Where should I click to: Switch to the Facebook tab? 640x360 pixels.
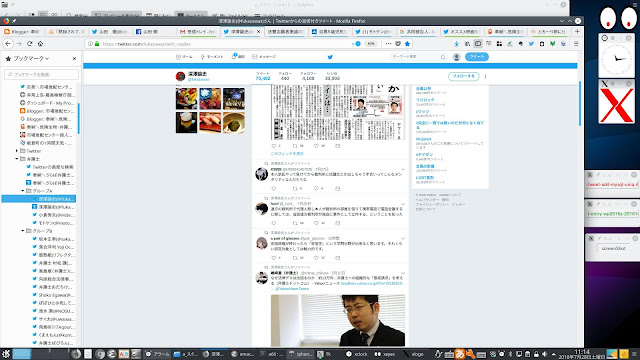155,31
